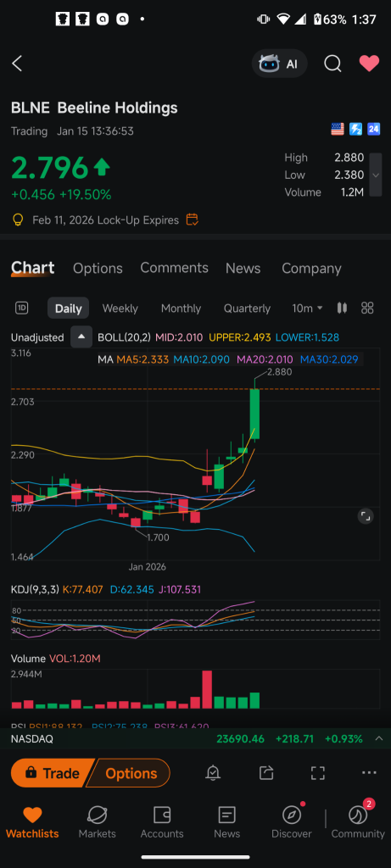Select the Weekly chart period
391x868 pixels.
(120, 309)
